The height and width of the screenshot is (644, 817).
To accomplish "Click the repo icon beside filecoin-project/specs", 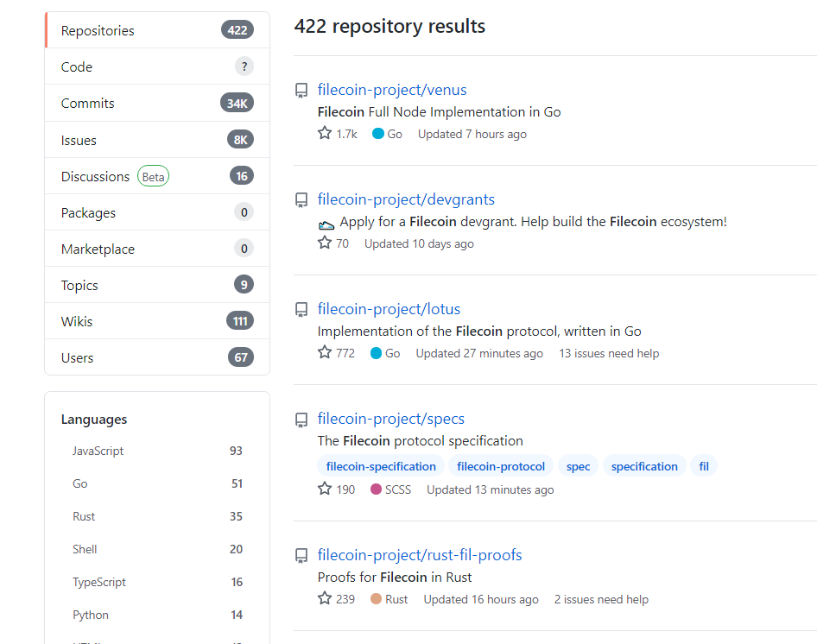I will (301, 420).
